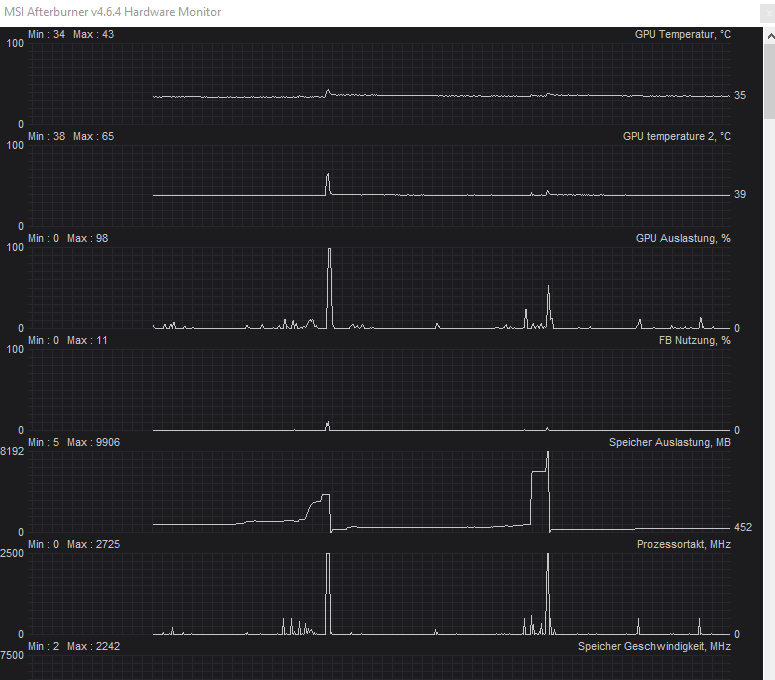Click the Speicher Auslastung peak near 9906
The height and width of the screenshot is (680, 775).
pos(548,454)
